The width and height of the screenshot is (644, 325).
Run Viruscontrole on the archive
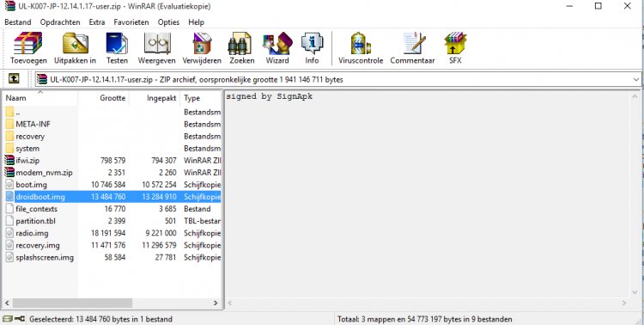tap(361, 44)
